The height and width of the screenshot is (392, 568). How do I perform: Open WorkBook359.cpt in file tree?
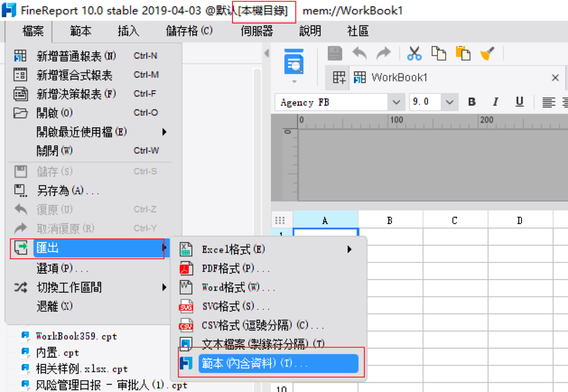[x=76, y=336]
